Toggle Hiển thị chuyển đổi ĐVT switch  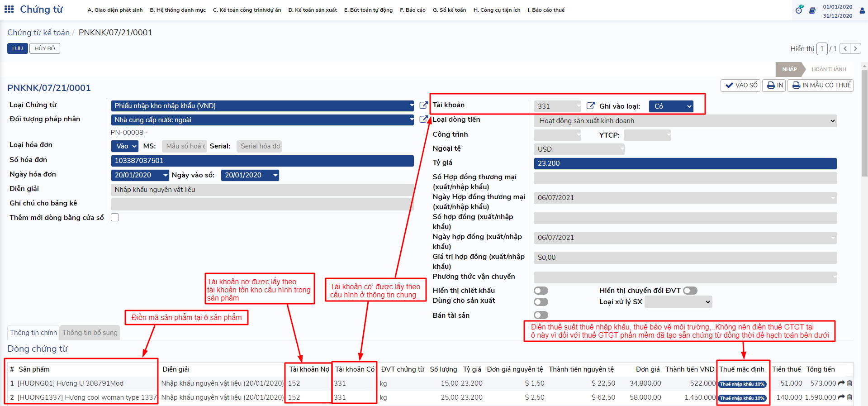[690, 291]
